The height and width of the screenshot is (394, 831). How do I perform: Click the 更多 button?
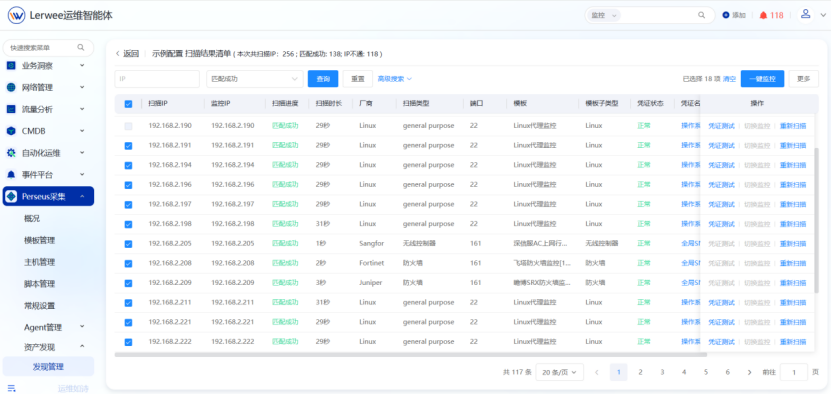pyautogui.click(x=803, y=79)
